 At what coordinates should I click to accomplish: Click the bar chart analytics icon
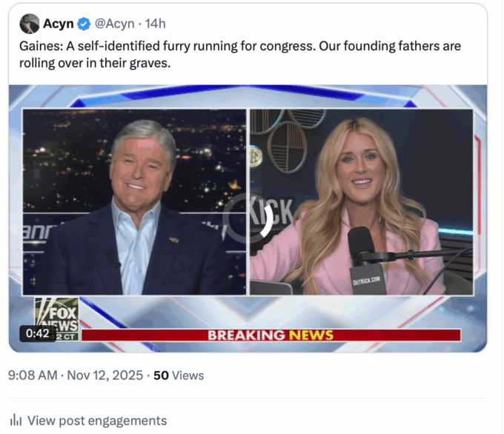click(16, 421)
